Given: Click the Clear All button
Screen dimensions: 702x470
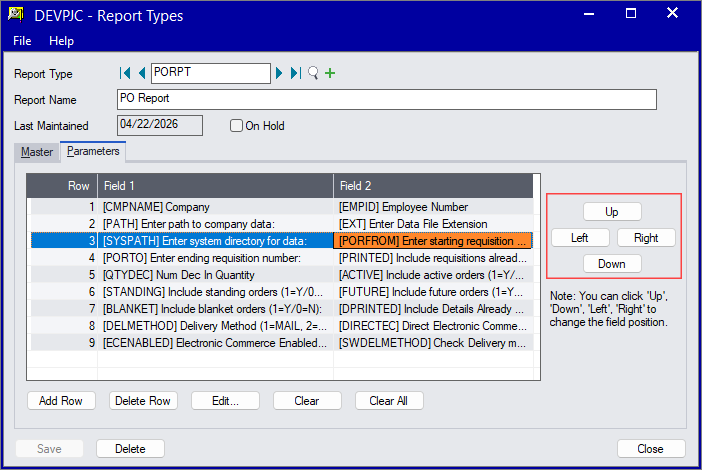Looking at the screenshot, I should pyautogui.click(x=389, y=401).
